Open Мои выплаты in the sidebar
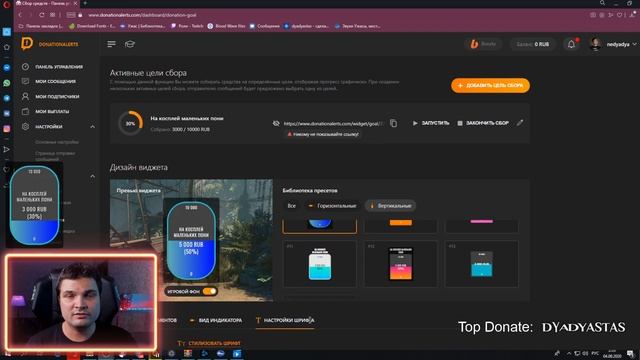Viewport: 640px width, 360px height. [x=52, y=111]
